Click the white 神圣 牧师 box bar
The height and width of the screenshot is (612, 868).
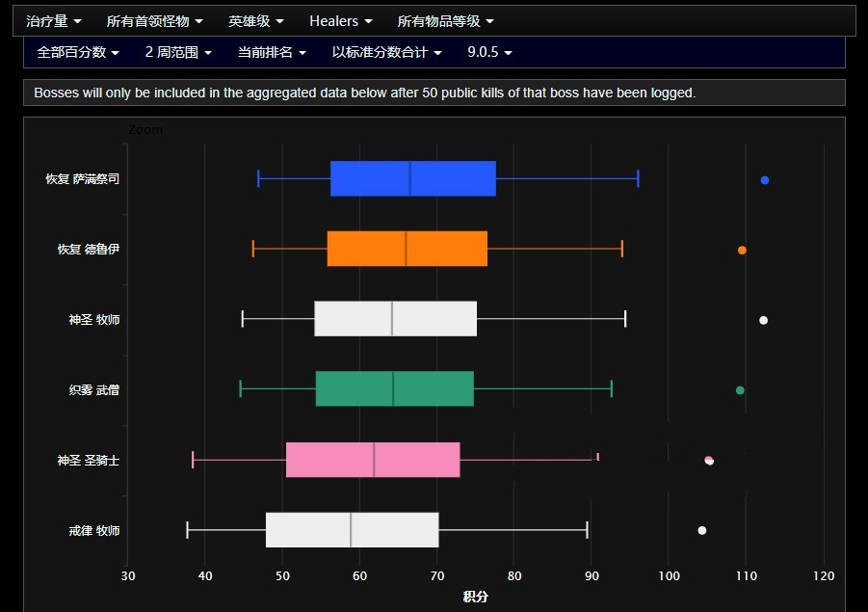tap(395, 318)
